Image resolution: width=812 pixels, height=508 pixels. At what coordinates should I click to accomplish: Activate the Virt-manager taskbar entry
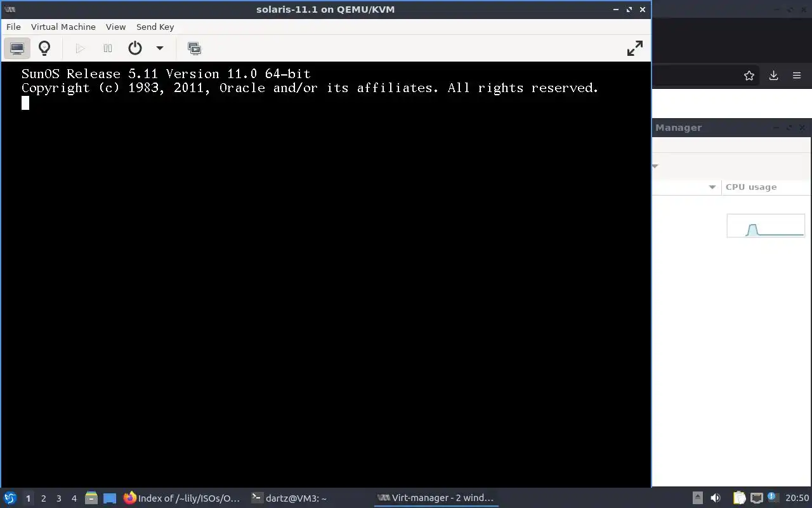click(436, 498)
